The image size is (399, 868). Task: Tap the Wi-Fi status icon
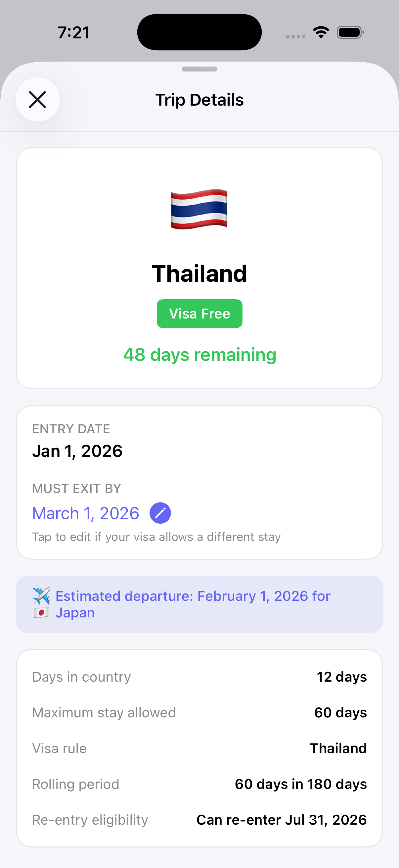321,32
